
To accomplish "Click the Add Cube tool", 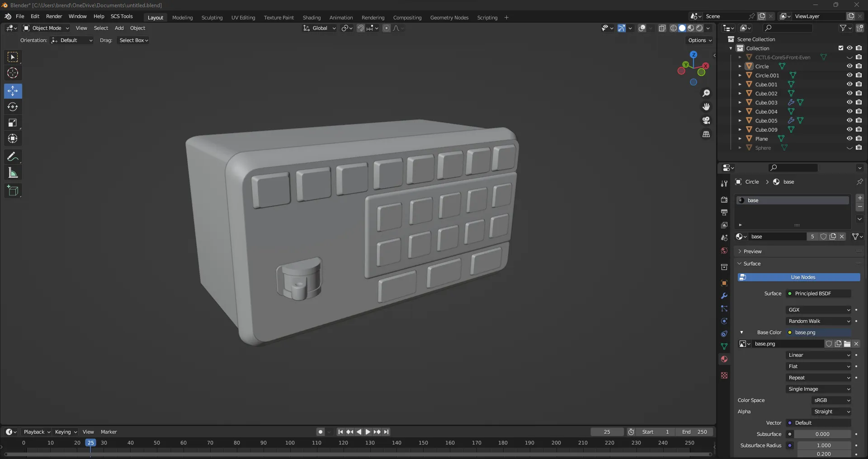I will click(x=13, y=191).
